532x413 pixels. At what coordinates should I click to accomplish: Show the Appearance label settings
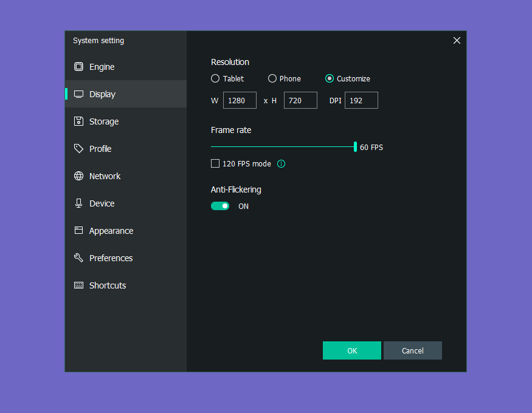tap(111, 231)
